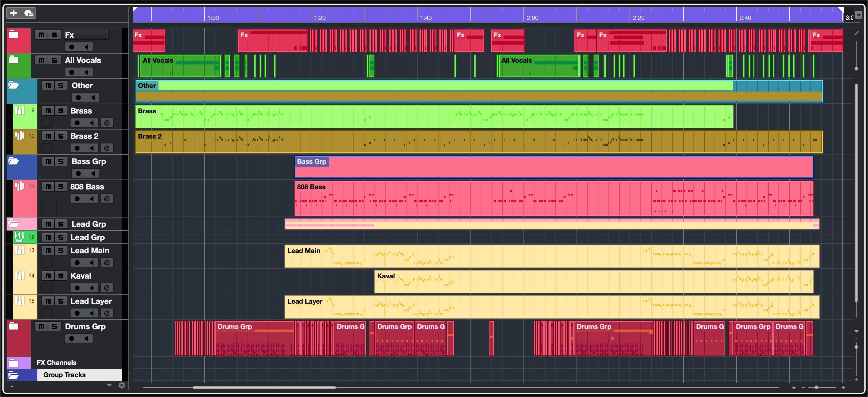Select the 808 Bass MIDI part
Viewport: 868px width, 397px height.
(554, 198)
